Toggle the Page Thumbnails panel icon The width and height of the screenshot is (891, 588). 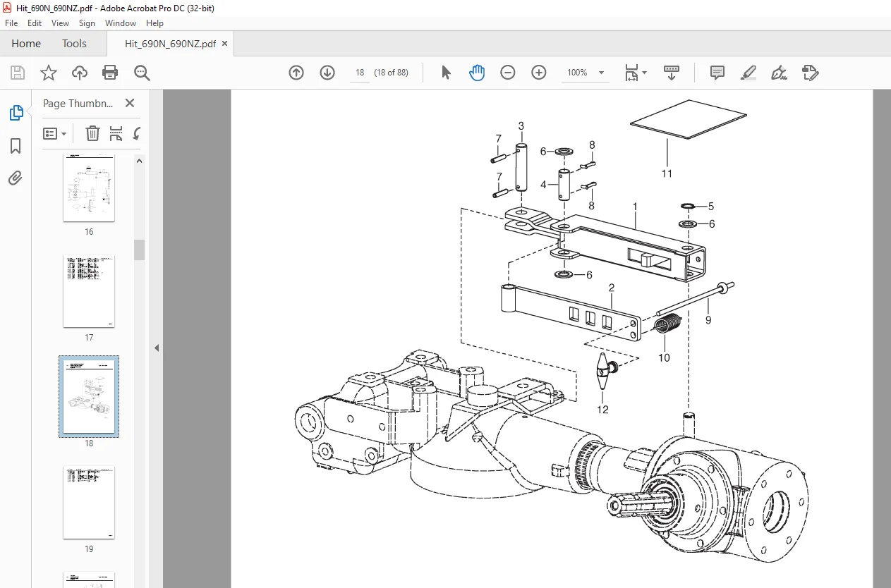point(16,113)
